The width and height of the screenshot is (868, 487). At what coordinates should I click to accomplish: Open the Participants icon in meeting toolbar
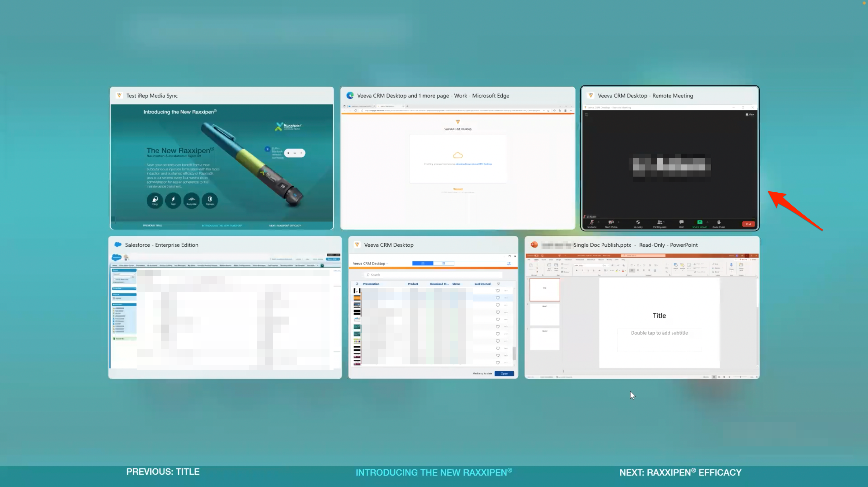[x=659, y=223]
